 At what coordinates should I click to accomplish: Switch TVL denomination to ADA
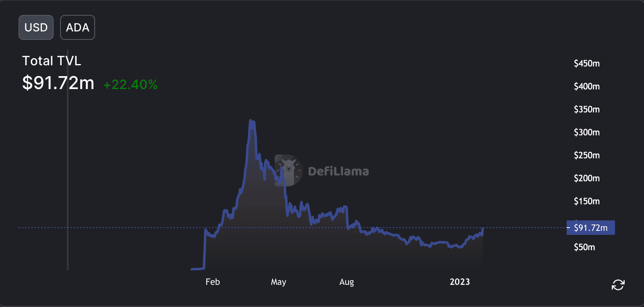coord(77,27)
